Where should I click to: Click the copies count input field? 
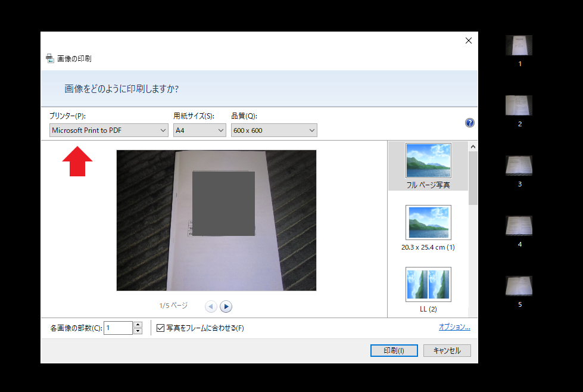(x=118, y=328)
